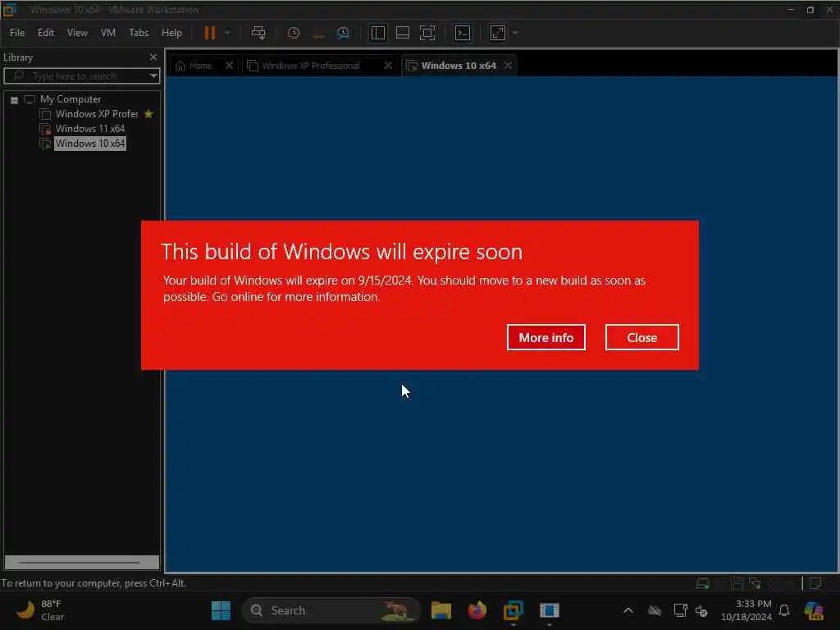Collapse the My Computer tree node
This screenshot has height=630, width=840.
coord(15,100)
